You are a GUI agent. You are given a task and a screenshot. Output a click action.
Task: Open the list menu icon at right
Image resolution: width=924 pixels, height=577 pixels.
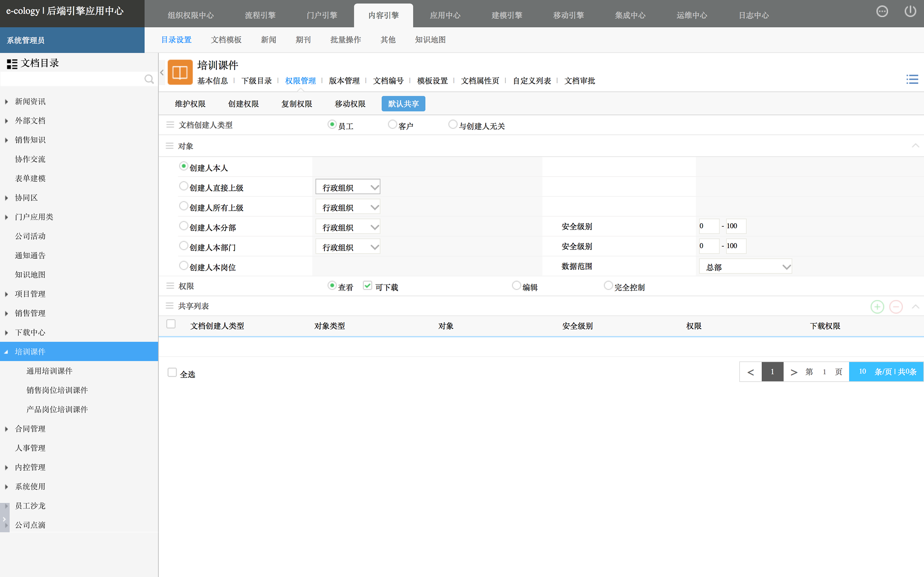pos(912,79)
